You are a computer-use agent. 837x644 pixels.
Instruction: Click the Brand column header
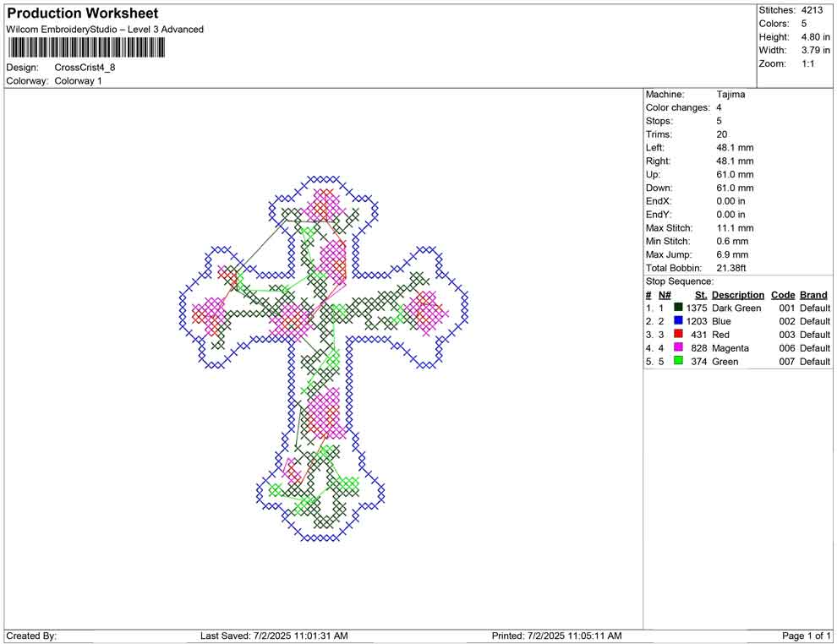click(813, 294)
